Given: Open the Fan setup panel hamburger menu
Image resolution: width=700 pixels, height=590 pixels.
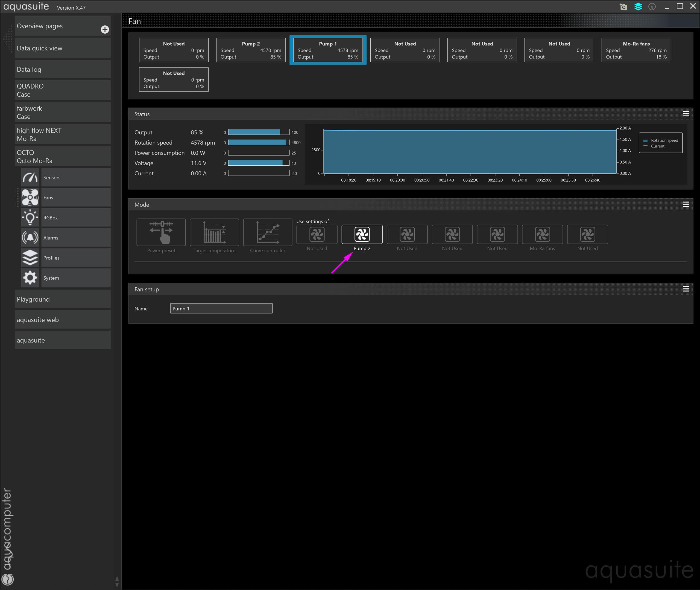Looking at the screenshot, I should click(686, 289).
